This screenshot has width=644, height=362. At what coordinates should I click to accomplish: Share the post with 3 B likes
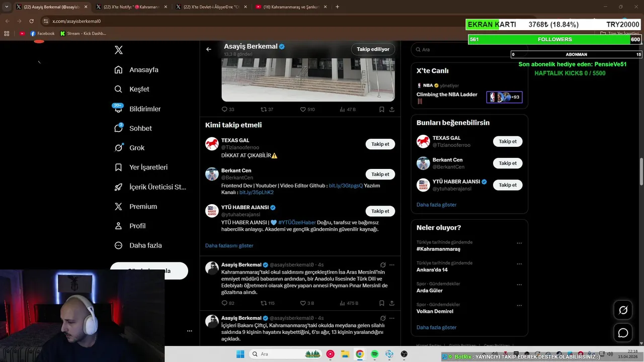(x=391, y=303)
